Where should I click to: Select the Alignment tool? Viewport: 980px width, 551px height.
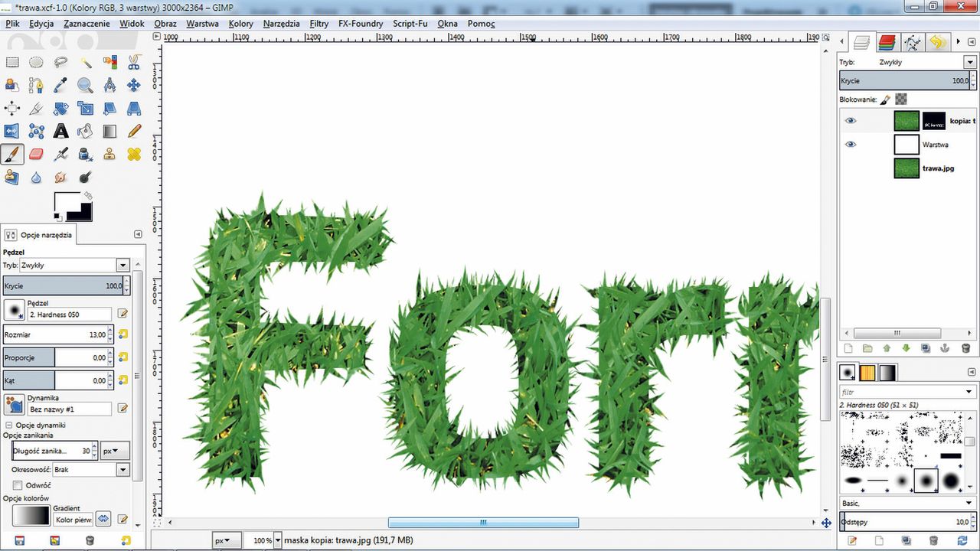12,109
